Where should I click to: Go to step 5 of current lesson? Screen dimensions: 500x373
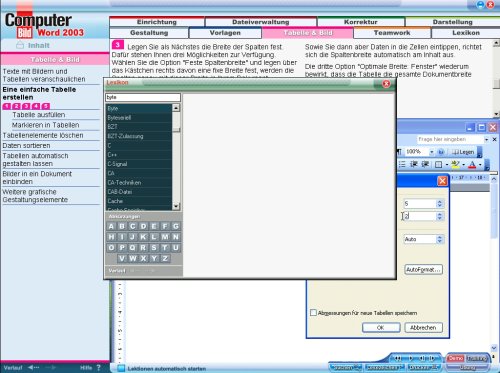click(46, 106)
